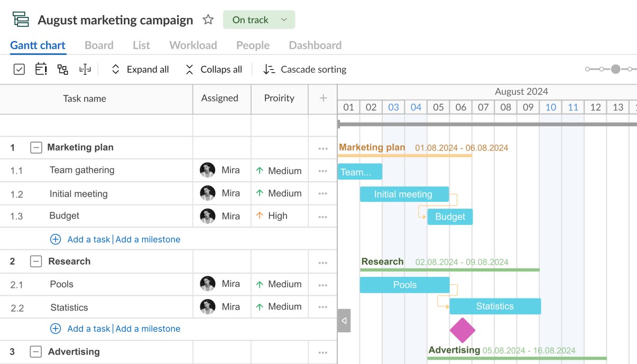The width and height of the screenshot is (637, 364).
Task: Collapse the Research group
Action: pyautogui.click(x=36, y=261)
